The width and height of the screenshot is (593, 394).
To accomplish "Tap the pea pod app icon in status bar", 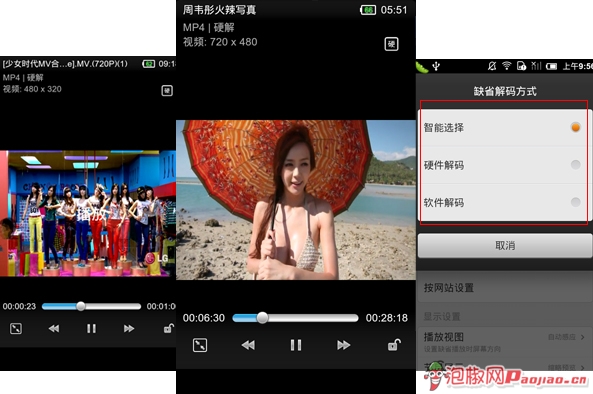I will (x=422, y=67).
